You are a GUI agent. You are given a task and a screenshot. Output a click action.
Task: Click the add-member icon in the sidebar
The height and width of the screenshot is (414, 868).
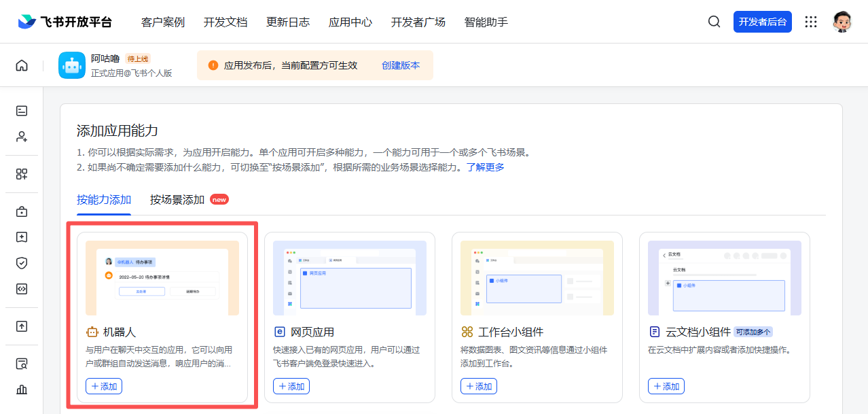coord(22,136)
